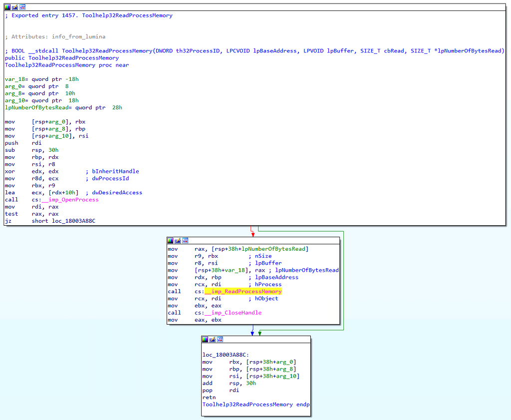
Task: Select the 'loc_18003A88C:' label in the bottom node
Action: 226,355
